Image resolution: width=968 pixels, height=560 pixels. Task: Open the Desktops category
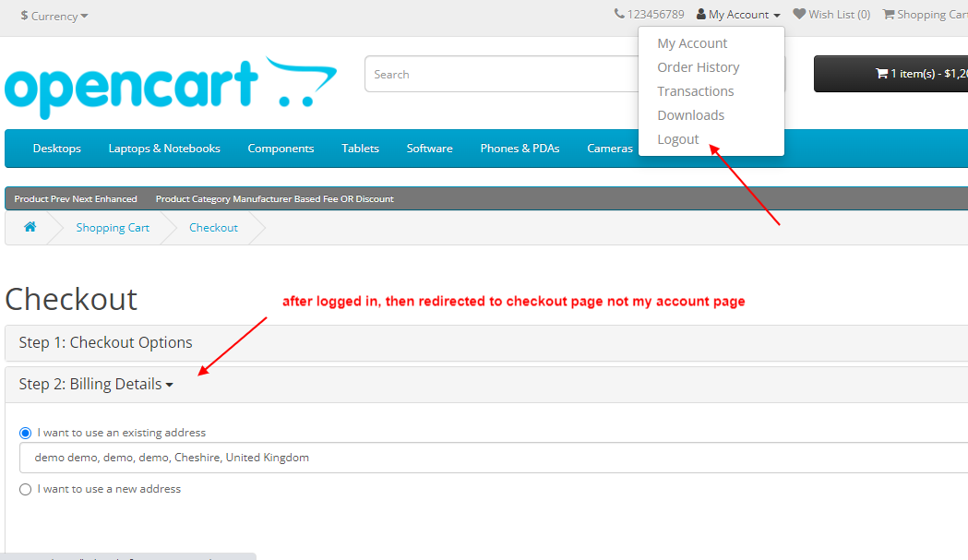pos(57,149)
